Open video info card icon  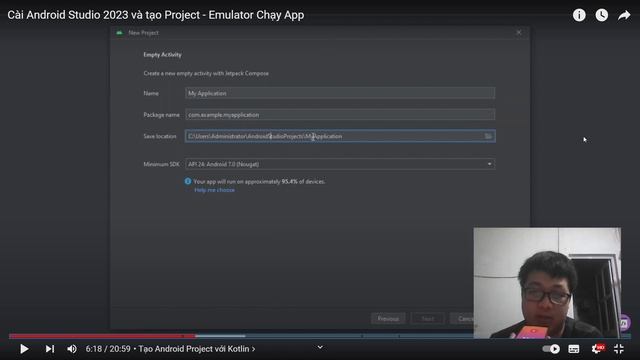coord(579,15)
